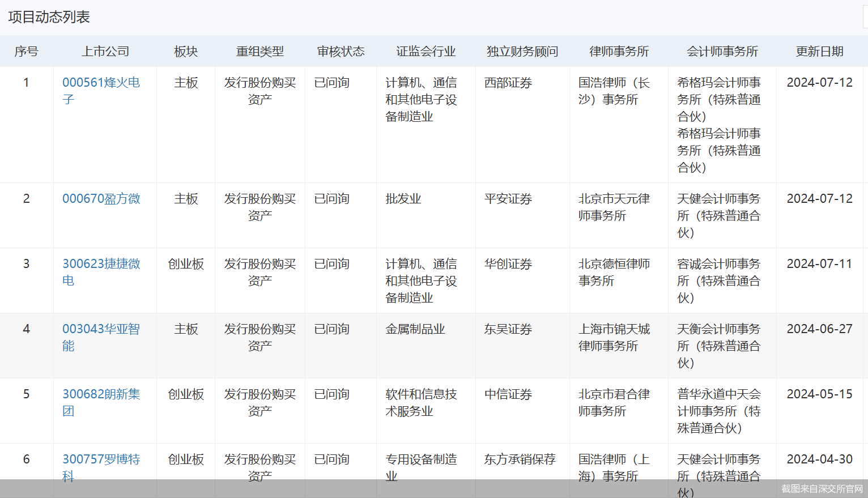Open the 300682朗新集团 company link
868x498 pixels.
[x=101, y=402]
